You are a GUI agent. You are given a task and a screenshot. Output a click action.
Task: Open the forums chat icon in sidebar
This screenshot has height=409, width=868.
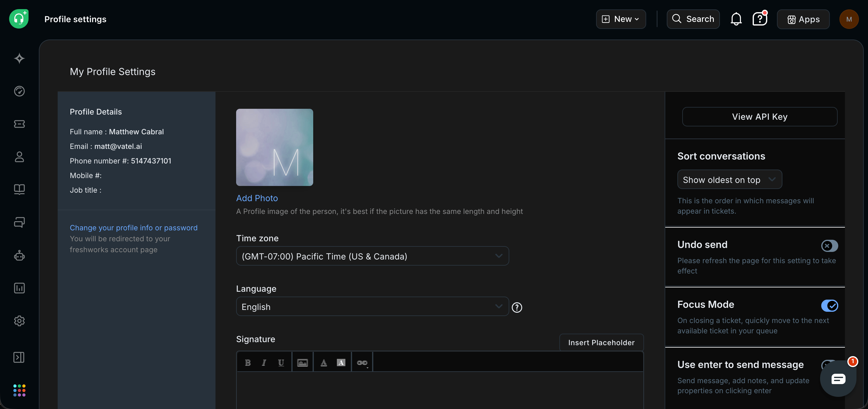[19, 222]
